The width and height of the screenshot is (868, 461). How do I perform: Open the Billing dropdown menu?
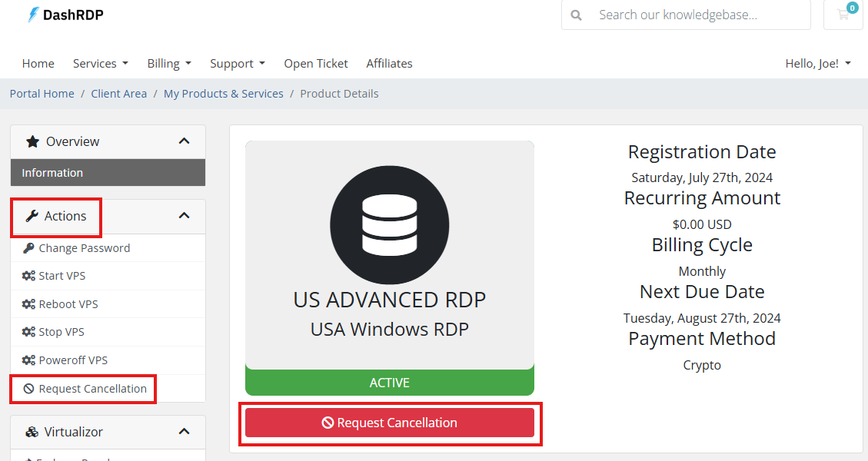point(168,64)
